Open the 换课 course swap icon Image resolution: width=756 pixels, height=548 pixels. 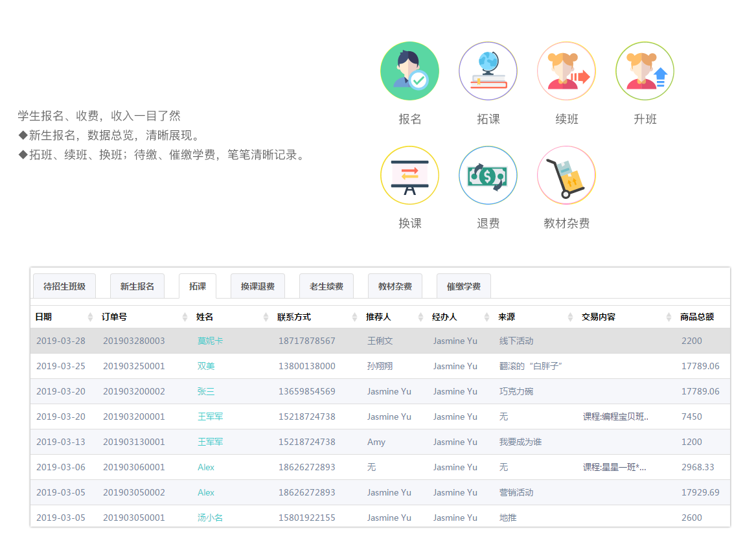(x=409, y=176)
